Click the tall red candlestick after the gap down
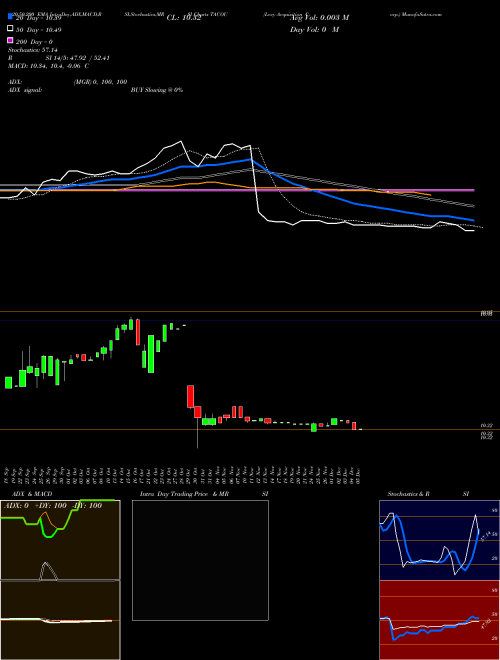This screenshot has width=500, height=660. coord(190,396)
